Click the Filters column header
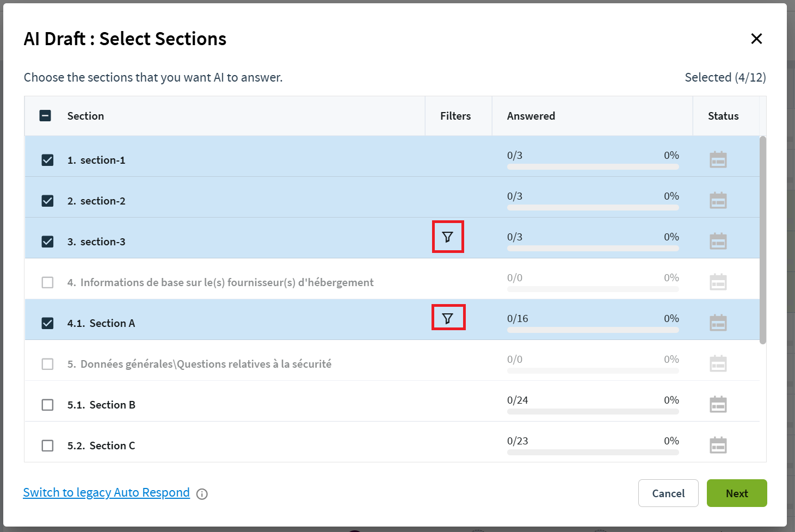Image resolution: width=795 pixels, height=532 pixels. coord(455,116)
